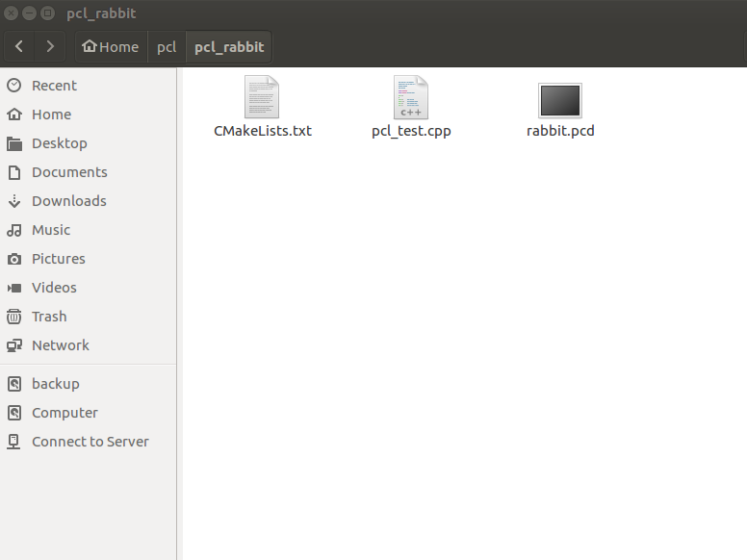The width and height of the screenshot is (747, 560).
Task: Browse Network in the sidebar
Action: click(x=89, y=345)
